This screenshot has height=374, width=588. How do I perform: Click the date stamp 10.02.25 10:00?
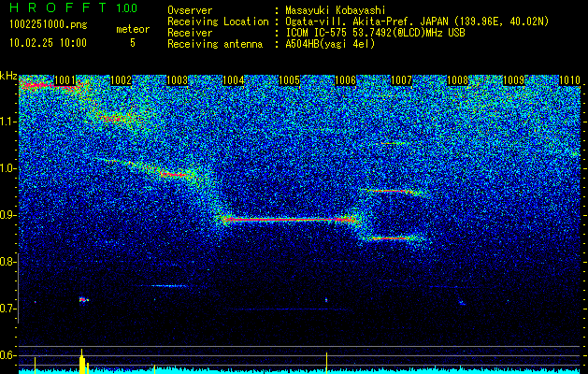[x=48, y=43]
